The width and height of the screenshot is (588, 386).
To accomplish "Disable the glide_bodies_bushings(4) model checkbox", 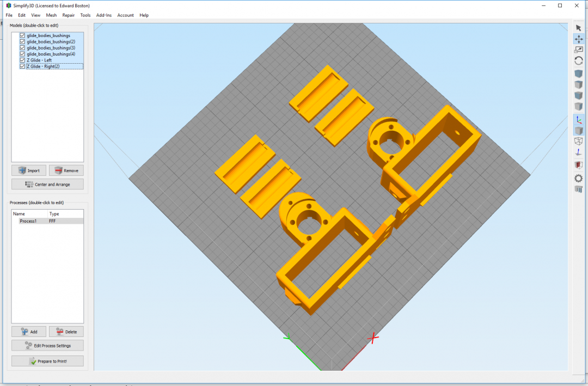I will (22, 54).
